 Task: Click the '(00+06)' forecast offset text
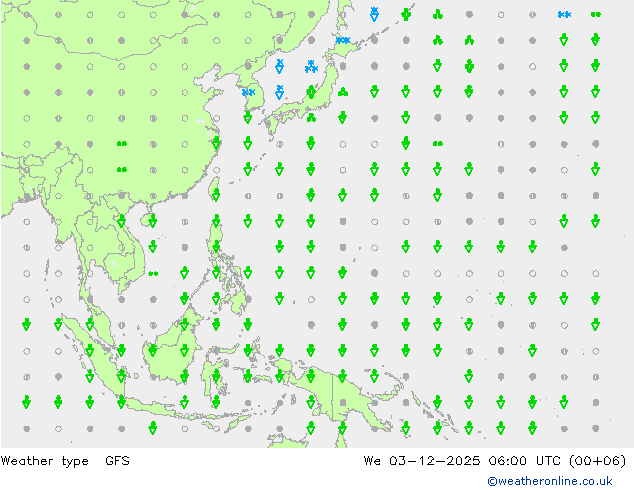597,461
